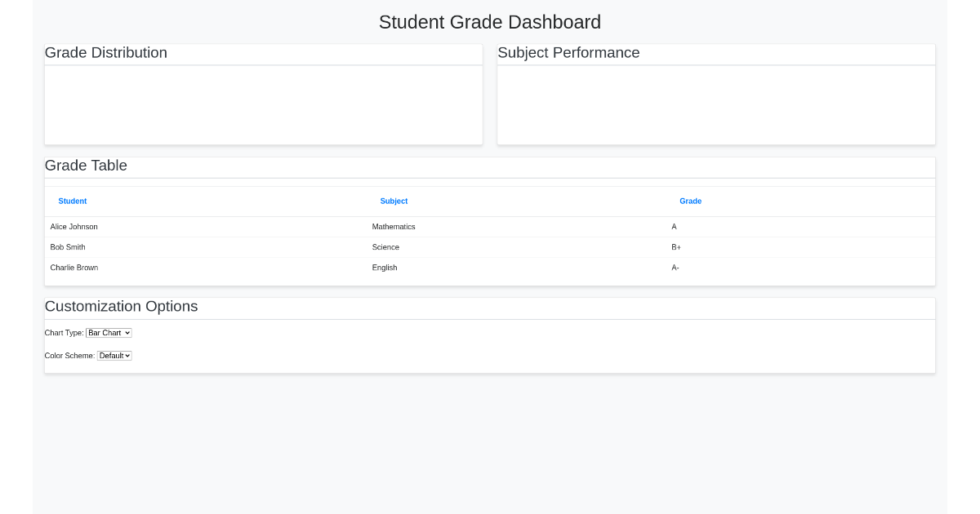Click Alice Johnson's grade of A
This screenshot has height=514, width=980.
(x=674, y=227)
